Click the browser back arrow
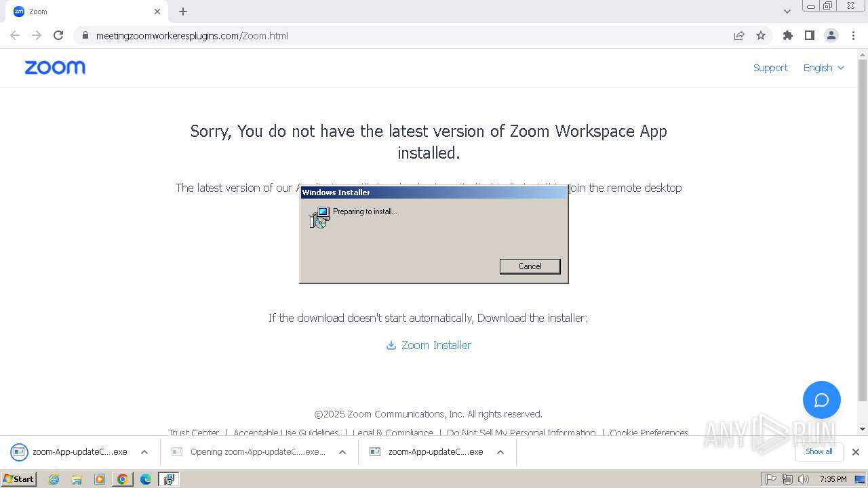The width and height of the screenshot is (868, 488). point(15,35)
